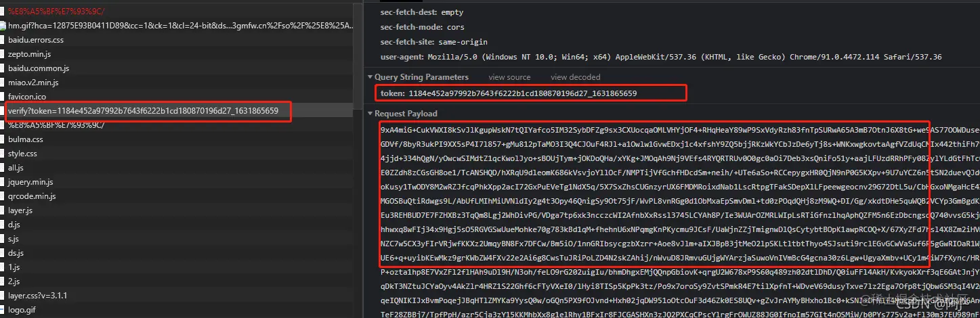Collapse the Query String Parameters section
Image resolution: width=980 pixels, height=318 pixels.
pyautogui.click(x=370, y=77)
